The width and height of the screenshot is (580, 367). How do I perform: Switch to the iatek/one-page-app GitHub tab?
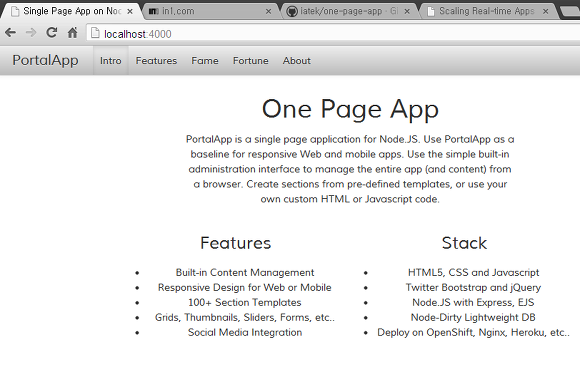coord(350,11)
